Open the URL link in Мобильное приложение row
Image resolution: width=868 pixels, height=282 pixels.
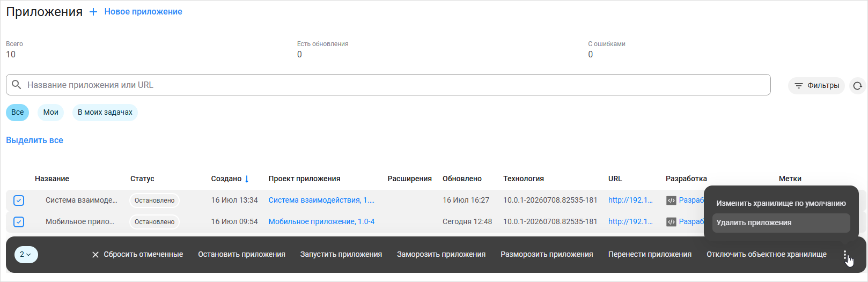coord(630,222)
